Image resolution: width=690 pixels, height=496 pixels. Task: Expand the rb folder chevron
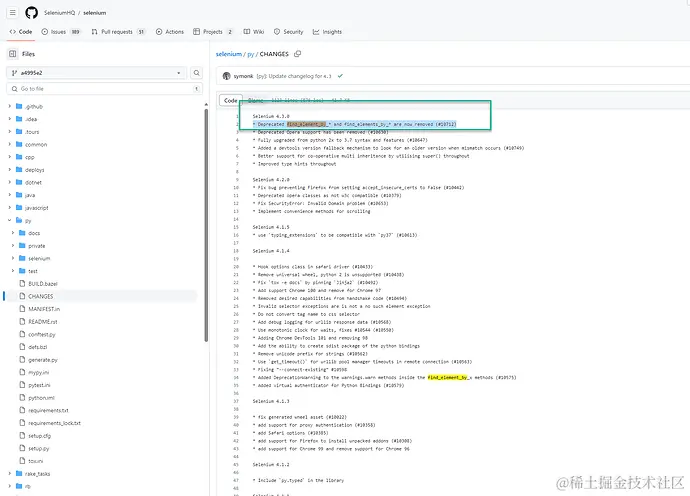(10, 486)
